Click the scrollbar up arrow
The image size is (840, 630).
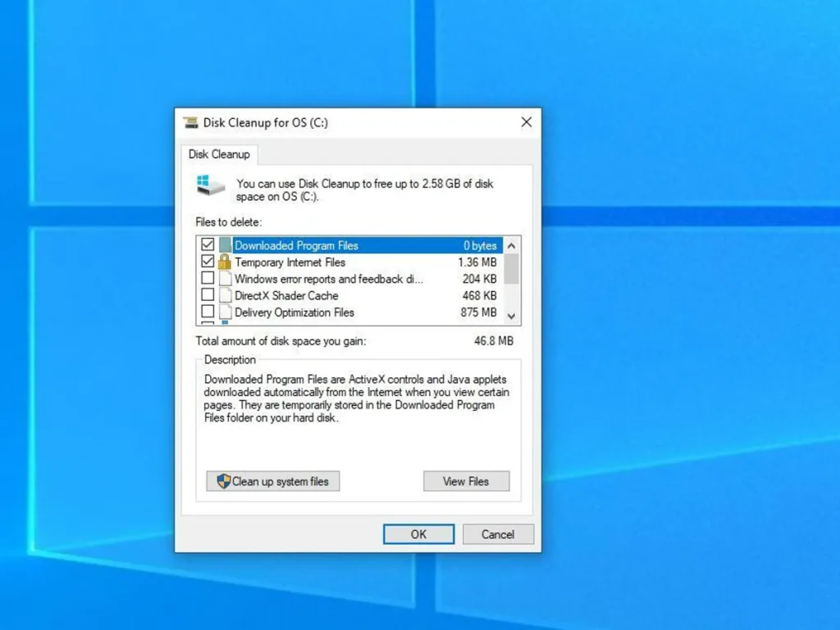point(510,244)
